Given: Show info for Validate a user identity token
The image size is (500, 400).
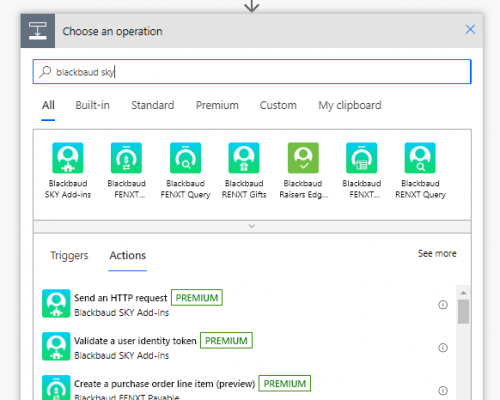Looking at the screenshot, I should point(443,348).
